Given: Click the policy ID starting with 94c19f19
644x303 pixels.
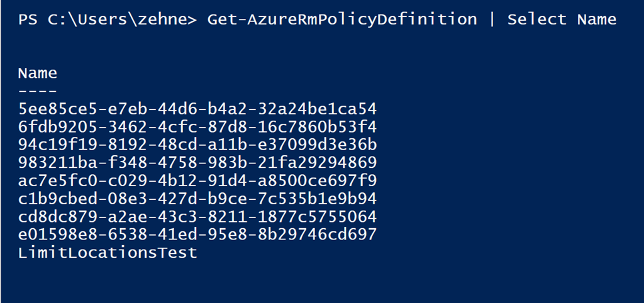Looking at the screenshot, I should tap(197, 145).
